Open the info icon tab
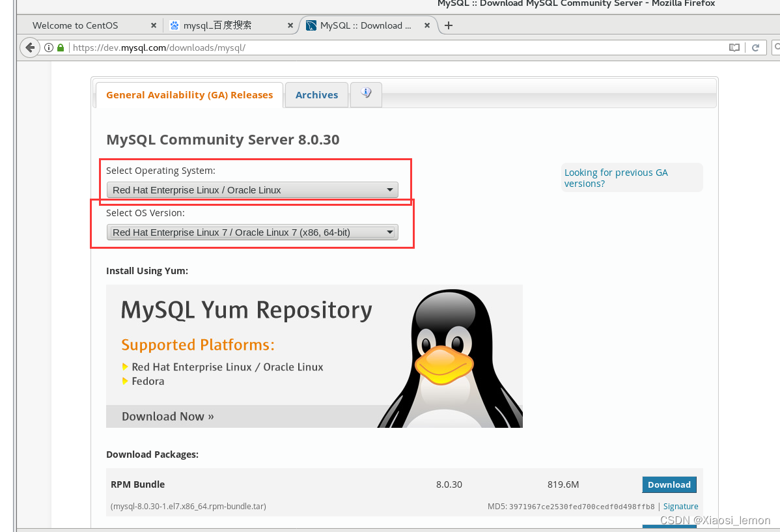The height and width of the screenshot is (532, 780). click(366, 94)
